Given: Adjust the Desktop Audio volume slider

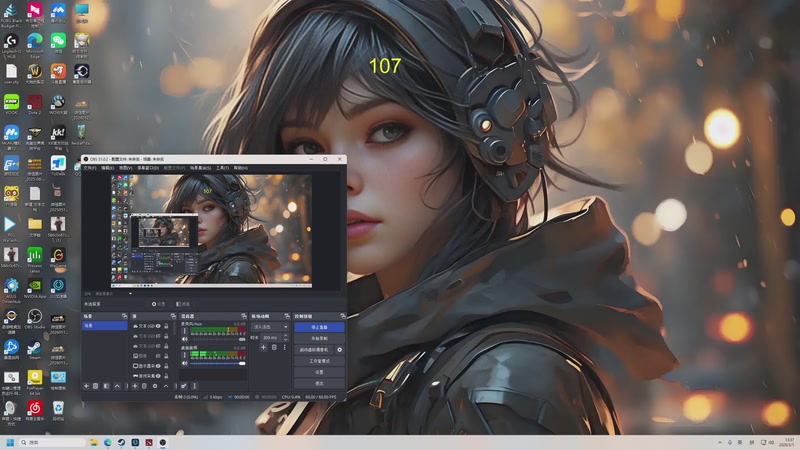Looking at the screenshot, I should (x=217, y=363).
